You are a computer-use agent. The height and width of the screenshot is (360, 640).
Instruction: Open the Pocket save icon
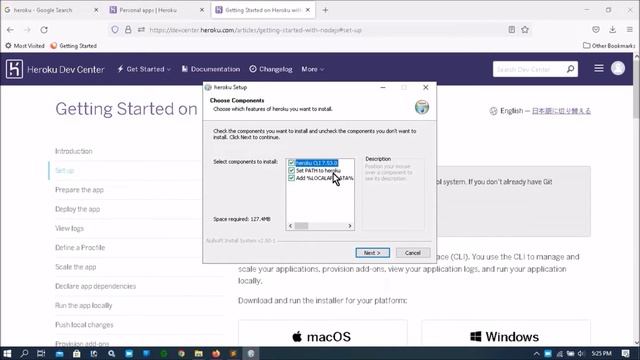coord(596,29)
